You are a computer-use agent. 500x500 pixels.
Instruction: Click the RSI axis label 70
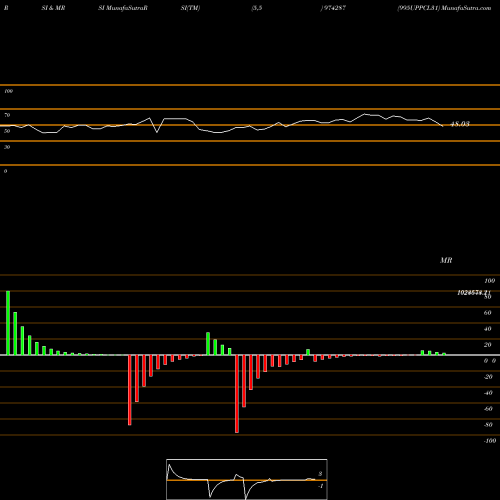click(x=7, y=115)
